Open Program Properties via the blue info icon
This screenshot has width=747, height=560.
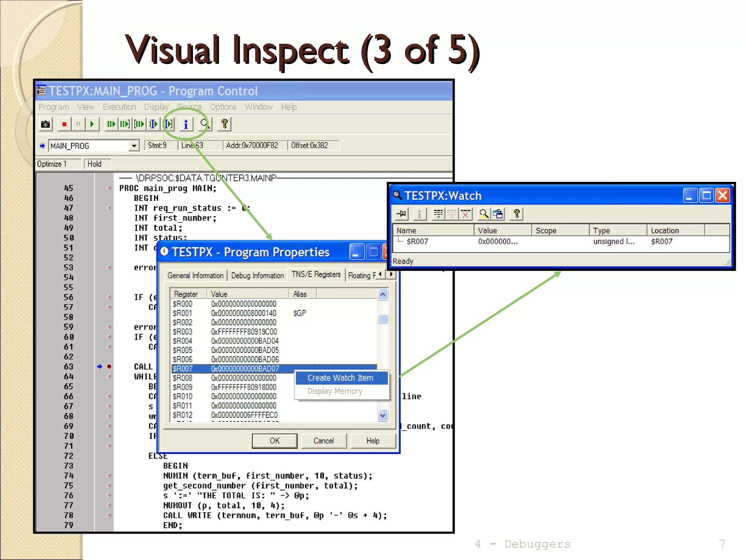pos(186,124)
